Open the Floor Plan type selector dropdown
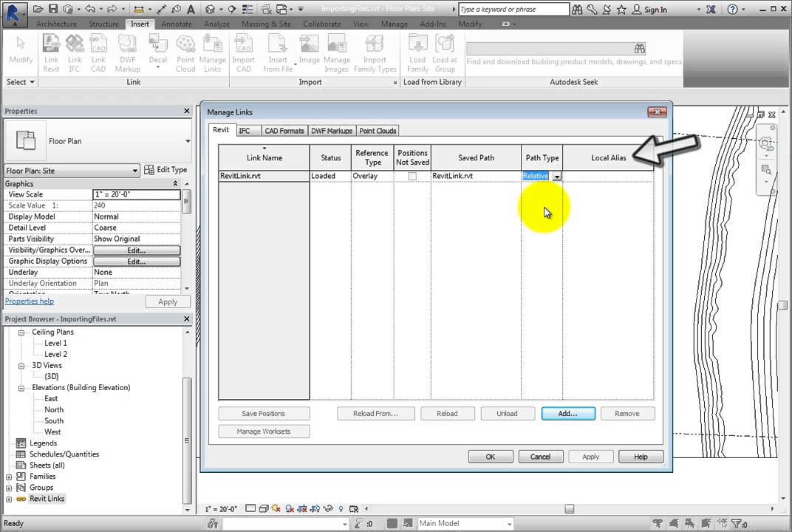Image resolution: width=792 pixels, height=532 pixels. [x=188, y=141]
